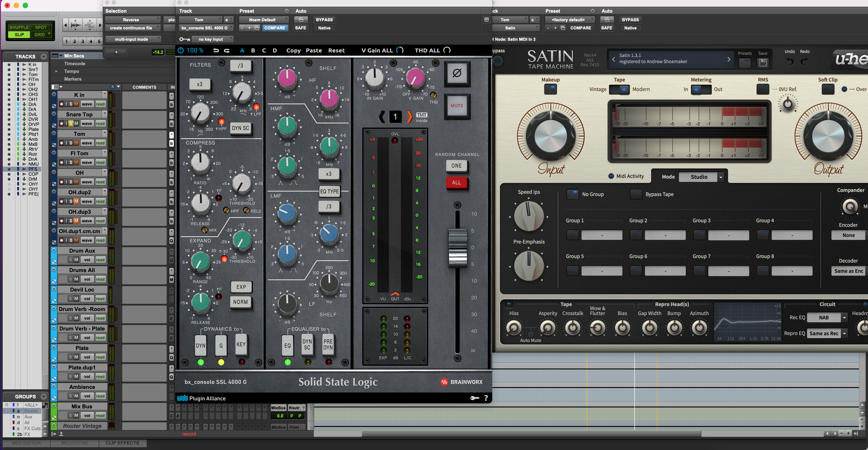Click BYPASS in the Satin plugin header
The height and width of the screenshot is (450, 868).
(630, 20)
